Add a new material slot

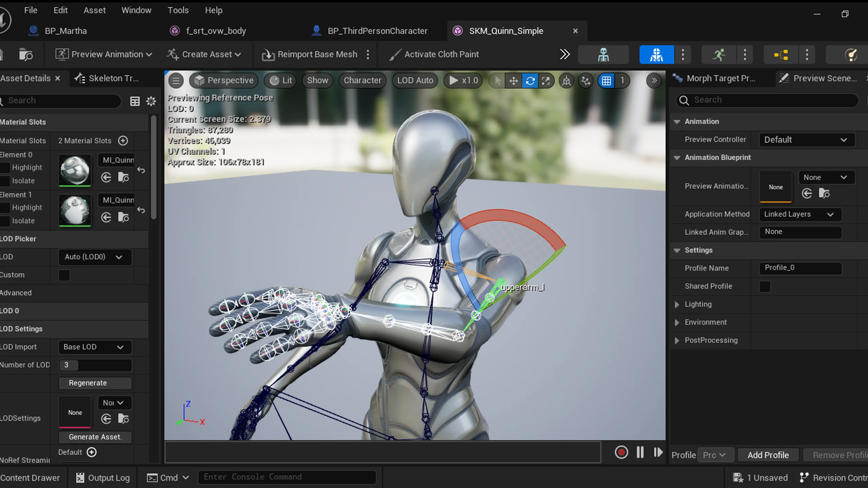tap(123, 140)
